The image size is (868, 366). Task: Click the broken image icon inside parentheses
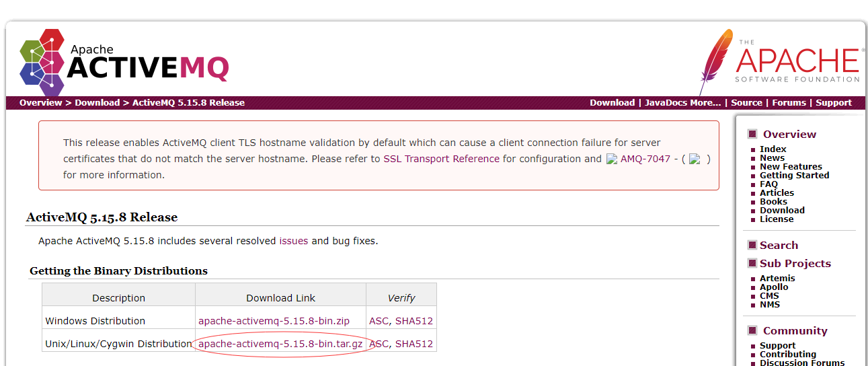click(x=695, y=159)
